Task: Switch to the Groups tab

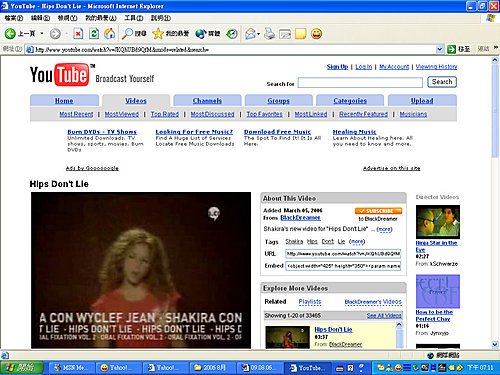Action: click(278, 101)
